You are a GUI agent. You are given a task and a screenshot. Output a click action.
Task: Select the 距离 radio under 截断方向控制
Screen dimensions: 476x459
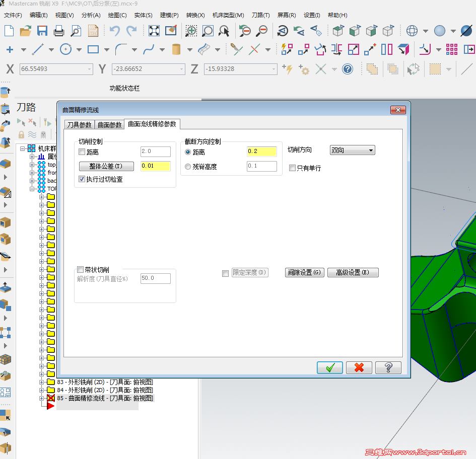tap(188, 151)
